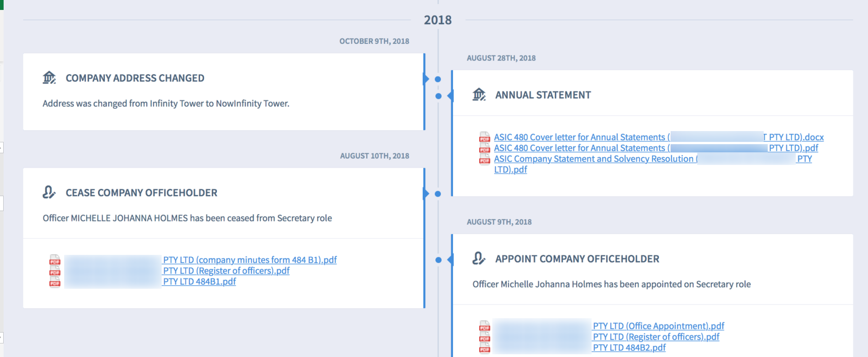This screenshot has height=357, width=868.
Task: Click the building icon beside Annual Statement
Action: pyautogui.click(x=479, y=94)
